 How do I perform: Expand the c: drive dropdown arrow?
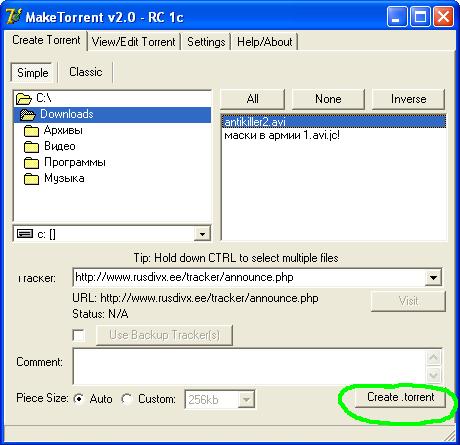[x=202, y=234]
